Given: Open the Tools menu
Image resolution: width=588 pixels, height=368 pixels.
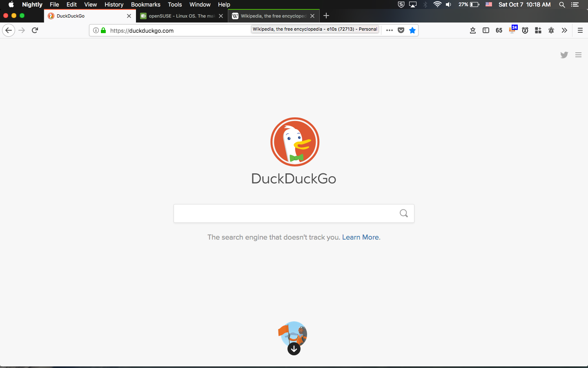Looking at the screenshot, I should [175, 4].
